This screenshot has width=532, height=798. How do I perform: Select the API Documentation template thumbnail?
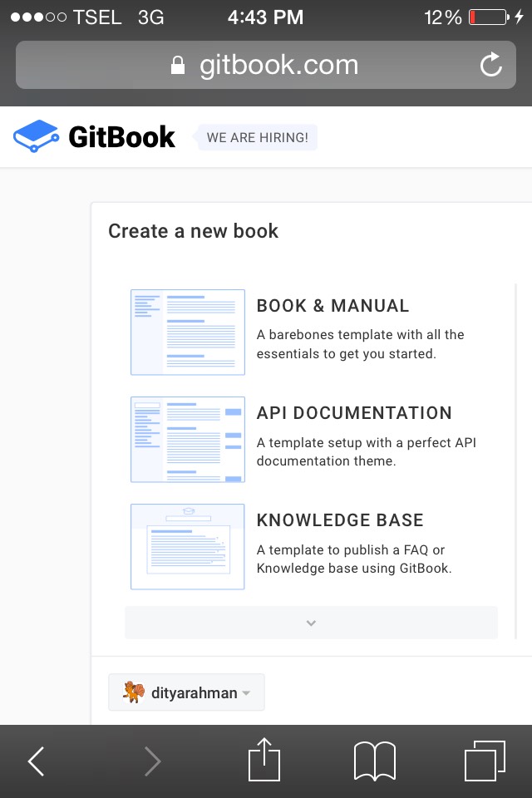click(187, 439)
